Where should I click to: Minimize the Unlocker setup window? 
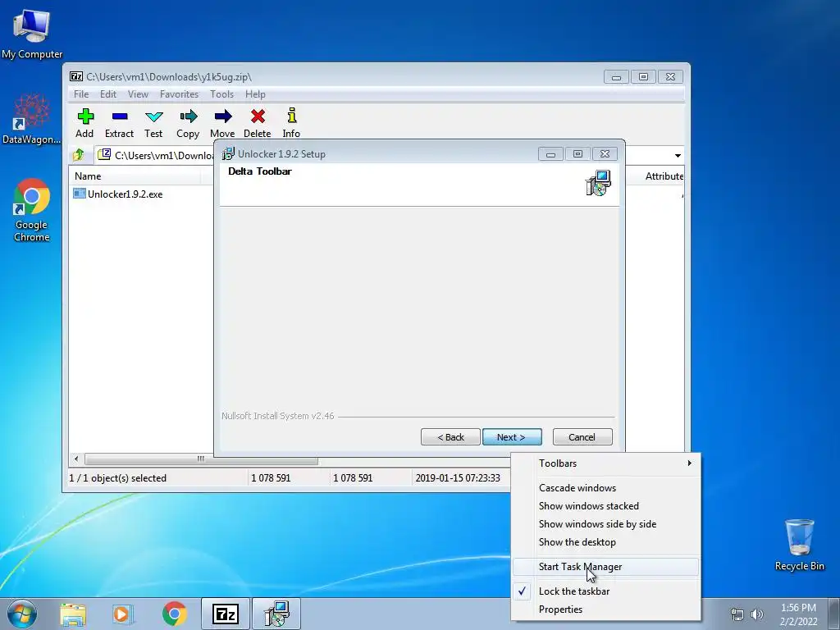(550, 154)
